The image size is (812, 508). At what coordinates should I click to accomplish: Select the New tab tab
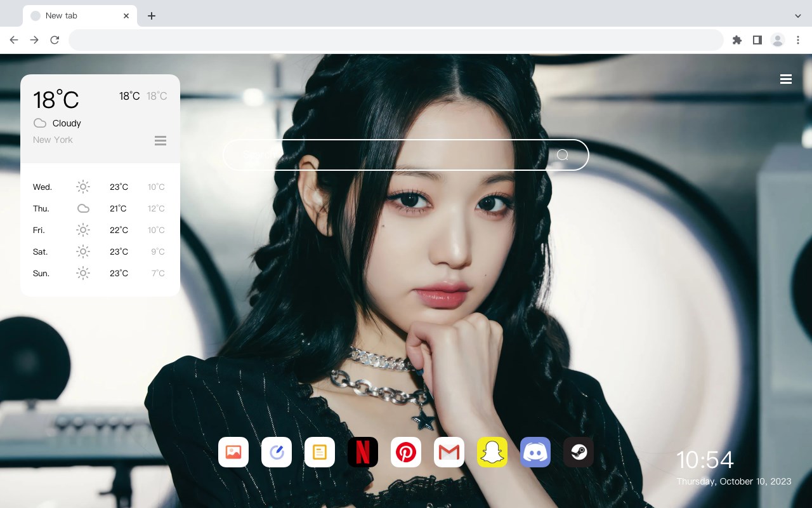click(x=80, y=16)
